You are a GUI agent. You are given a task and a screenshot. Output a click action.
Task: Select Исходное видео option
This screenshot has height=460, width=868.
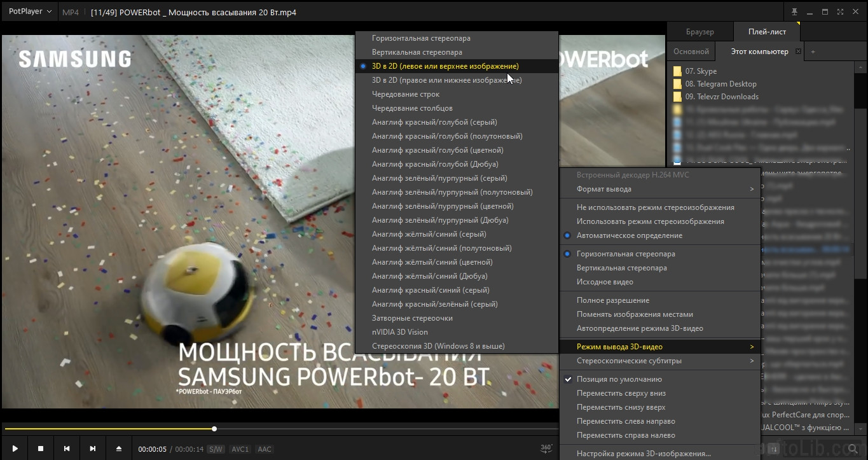(x=660, y=282)
